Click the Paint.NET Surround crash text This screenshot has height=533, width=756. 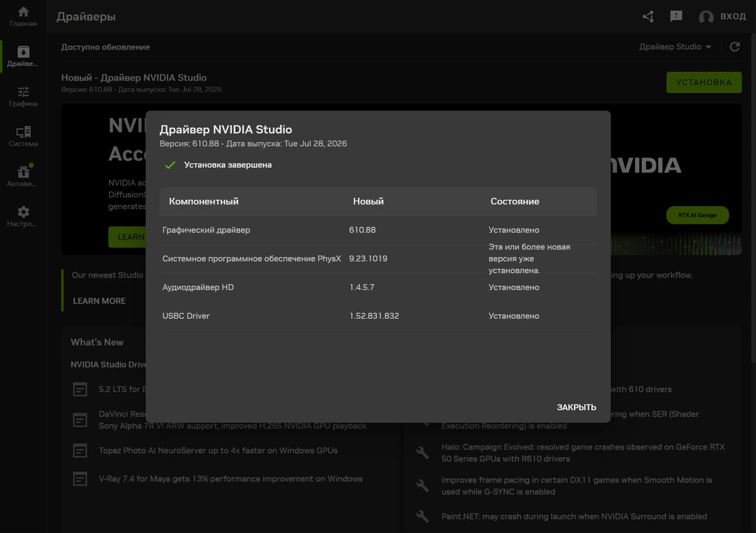pos(574,517)
